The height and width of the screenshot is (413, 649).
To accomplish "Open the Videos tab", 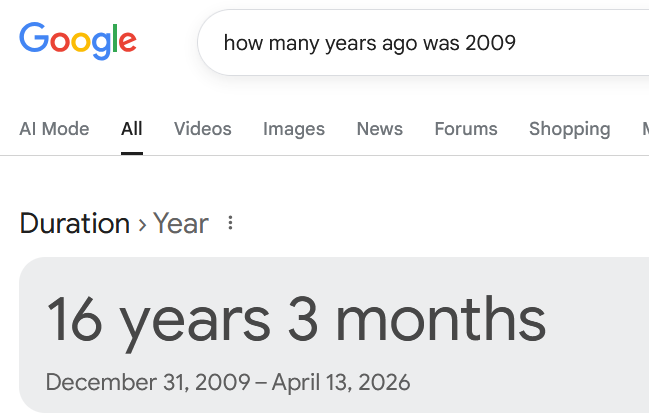I will 202,129.
